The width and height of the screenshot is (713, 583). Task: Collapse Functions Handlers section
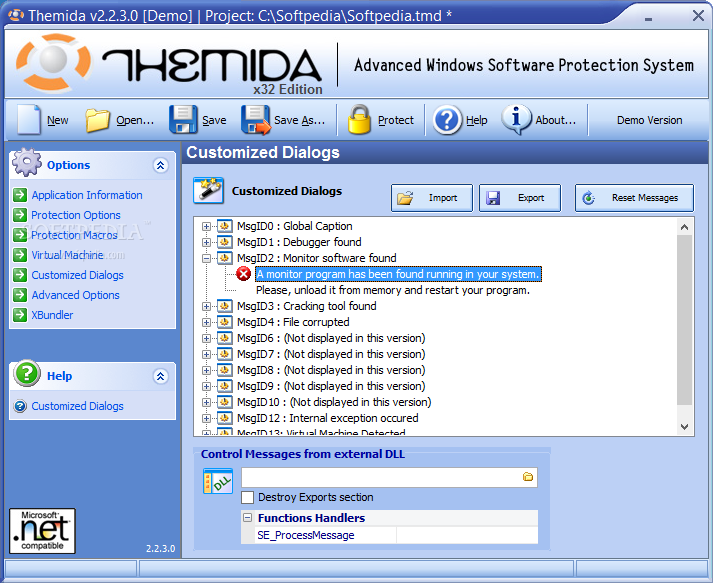[x=247, y=518]
